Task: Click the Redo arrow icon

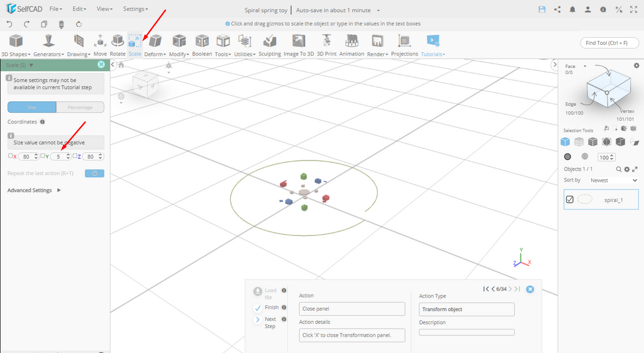Action: 26,25
